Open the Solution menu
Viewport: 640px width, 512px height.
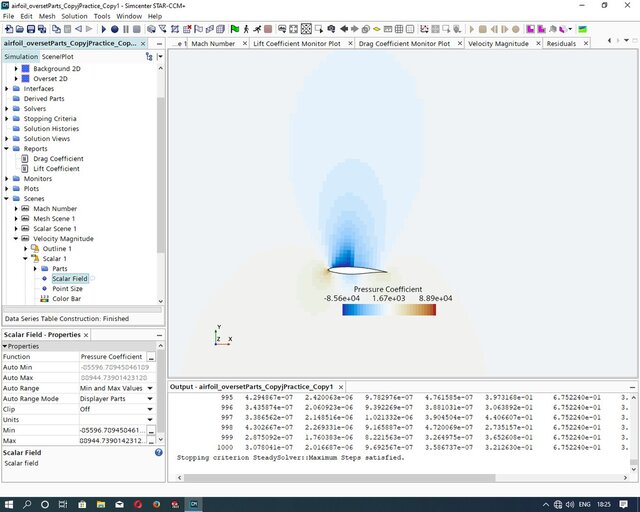pyautogui.click(x=74, y=16)
